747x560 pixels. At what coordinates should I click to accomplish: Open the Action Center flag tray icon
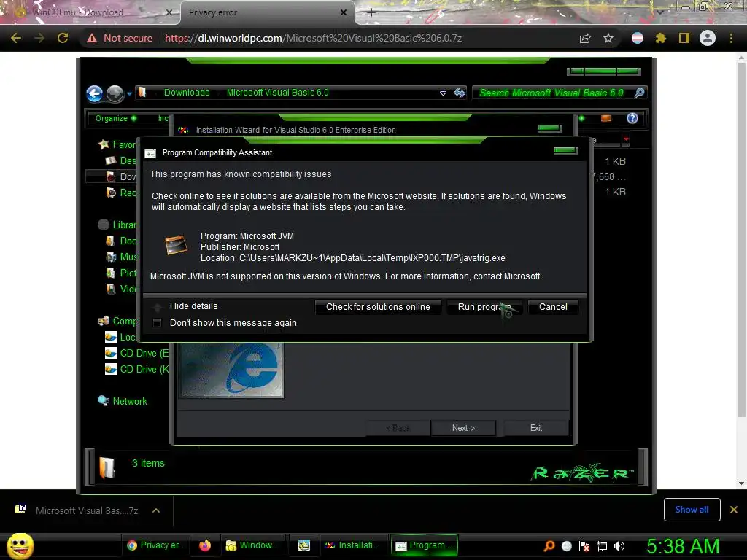tap(584, 546)
